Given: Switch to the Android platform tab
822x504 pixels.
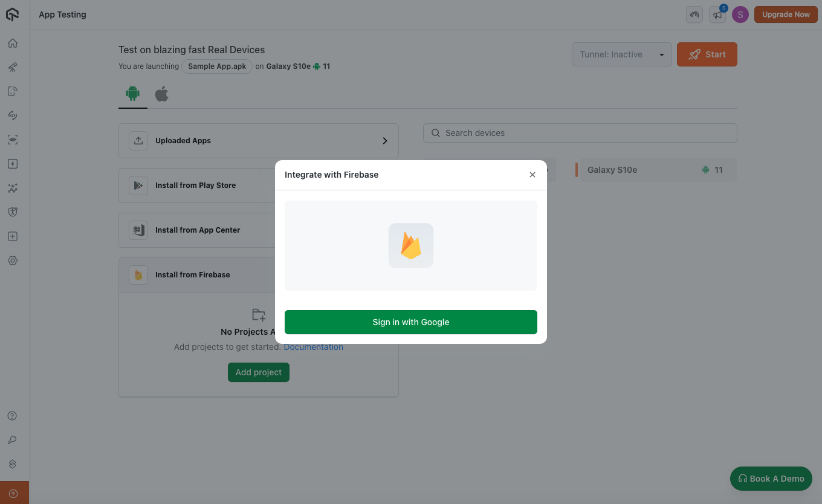Looking at the screenshot, I should pyautogui.click(x=132, y=93).
